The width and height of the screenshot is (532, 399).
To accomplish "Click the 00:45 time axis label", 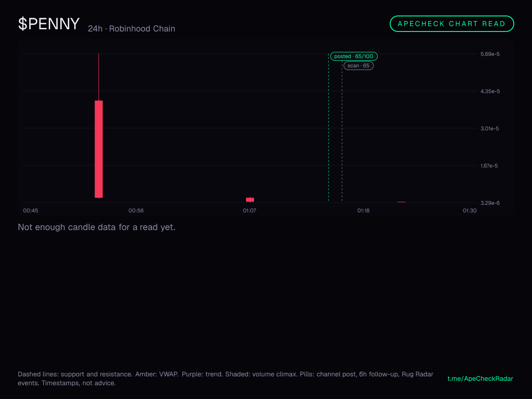I will (31, 211).
